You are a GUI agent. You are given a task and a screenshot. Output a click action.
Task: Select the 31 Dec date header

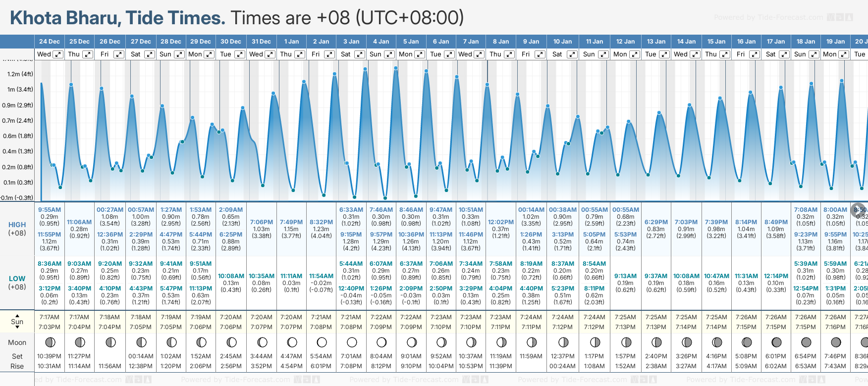tap(261, 42)
